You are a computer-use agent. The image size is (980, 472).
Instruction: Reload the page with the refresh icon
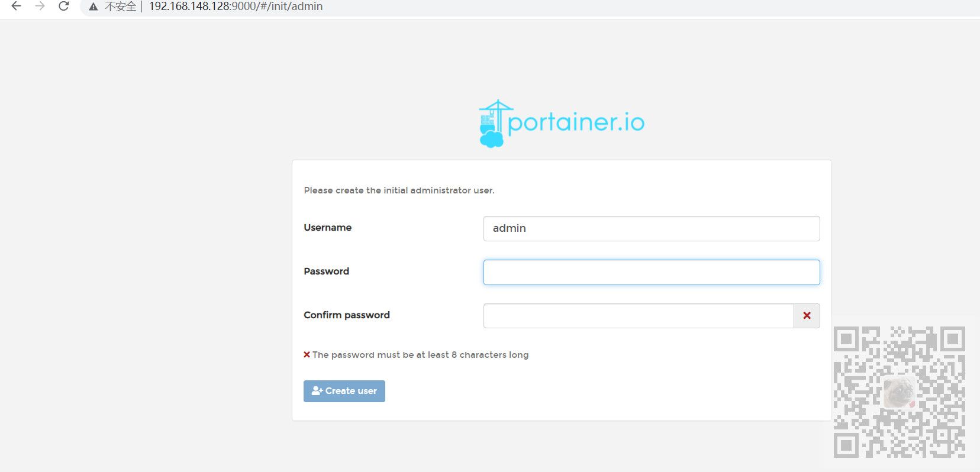[63, 6]
